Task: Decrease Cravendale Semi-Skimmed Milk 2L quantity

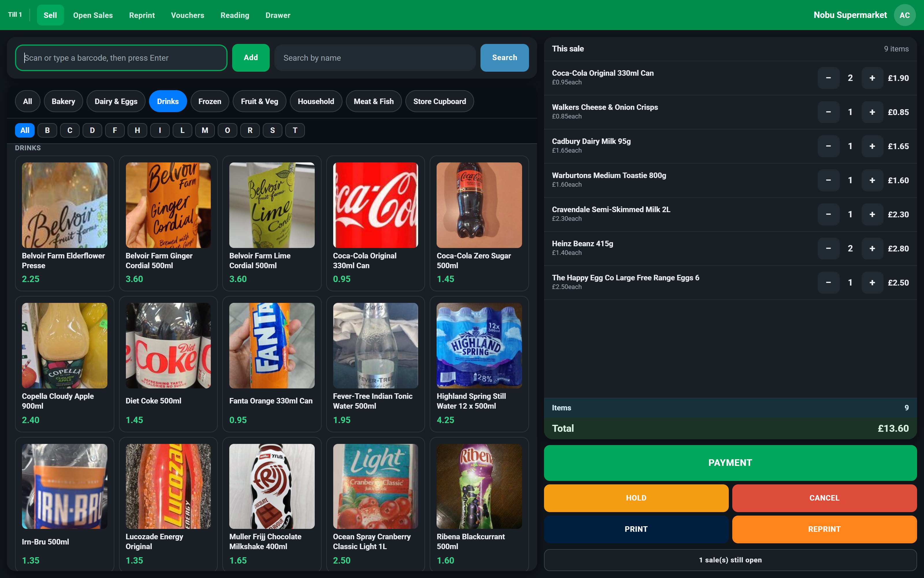Action: click(828, 214)
